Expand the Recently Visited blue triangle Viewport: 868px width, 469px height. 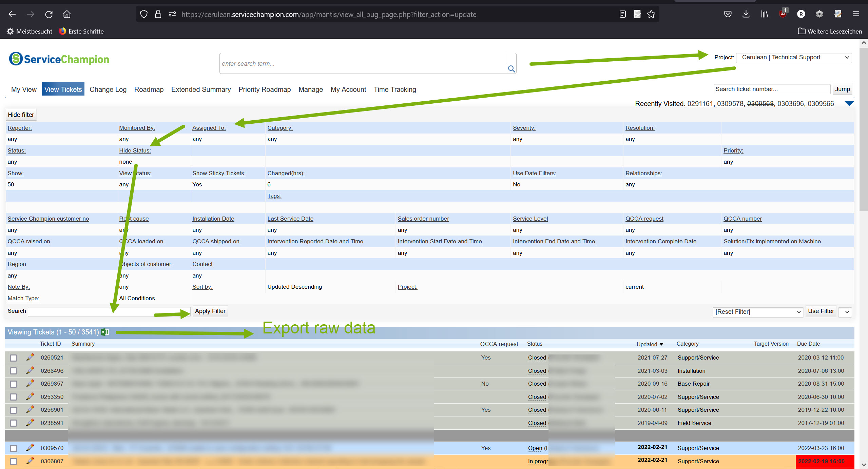pyautogui.click(x=849, y=103)
